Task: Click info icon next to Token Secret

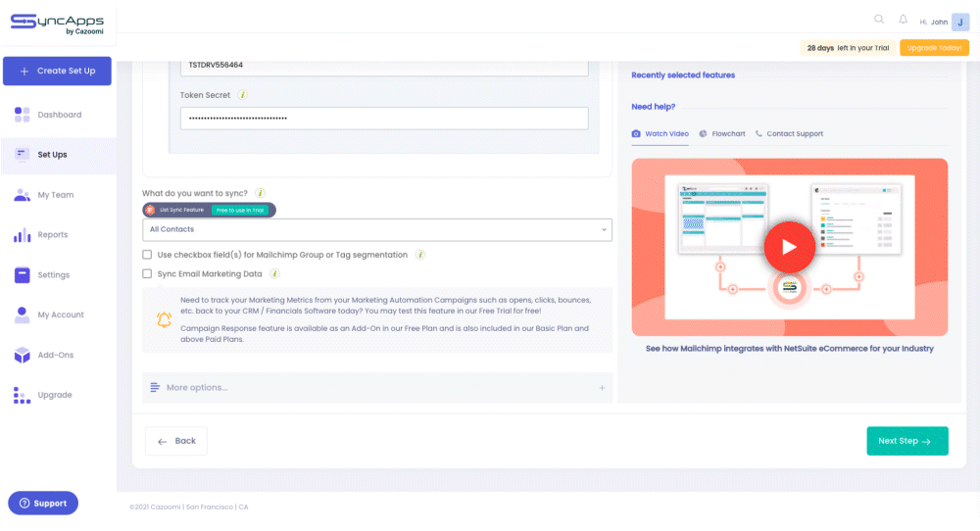Action: point(242,95)
